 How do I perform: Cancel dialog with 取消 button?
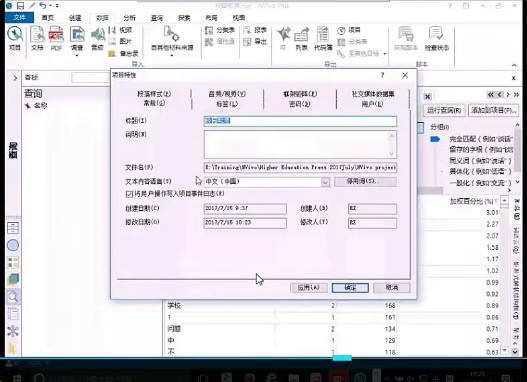pos(392,288)
